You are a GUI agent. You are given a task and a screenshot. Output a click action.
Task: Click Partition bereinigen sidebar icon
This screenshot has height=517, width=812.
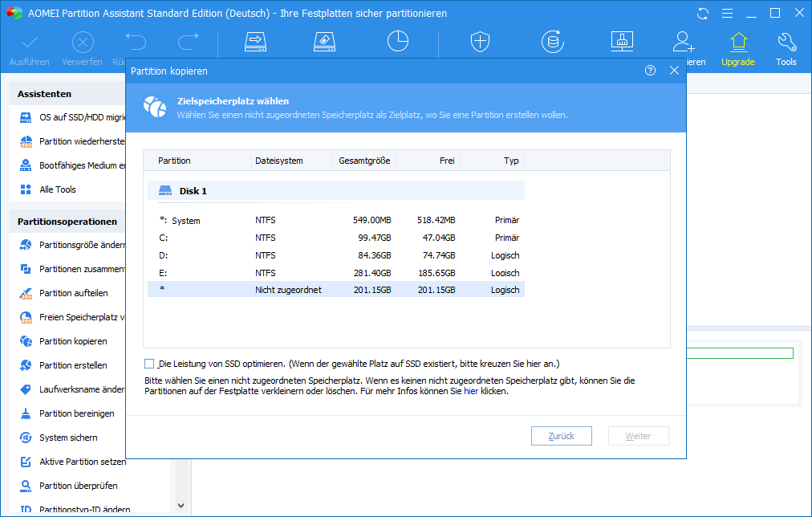(26, 413)
